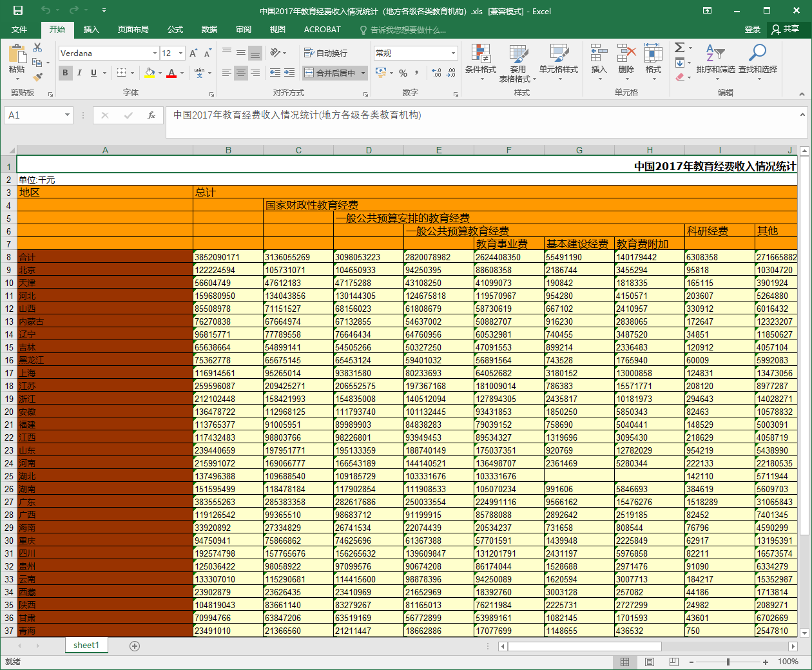Open the Name Box dropdown arrow
Image resolution: width=812 pixels, height=670 pixels.
67,115
